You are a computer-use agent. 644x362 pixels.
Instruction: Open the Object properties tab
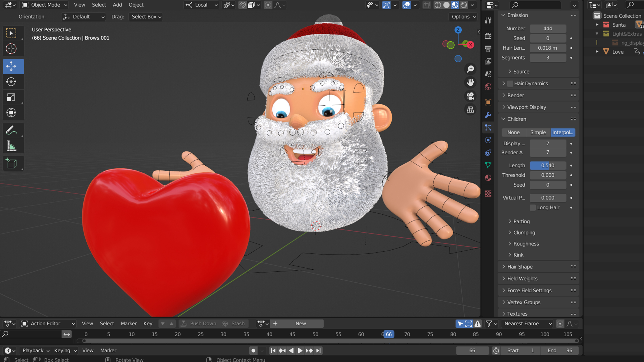pos(488,102)
